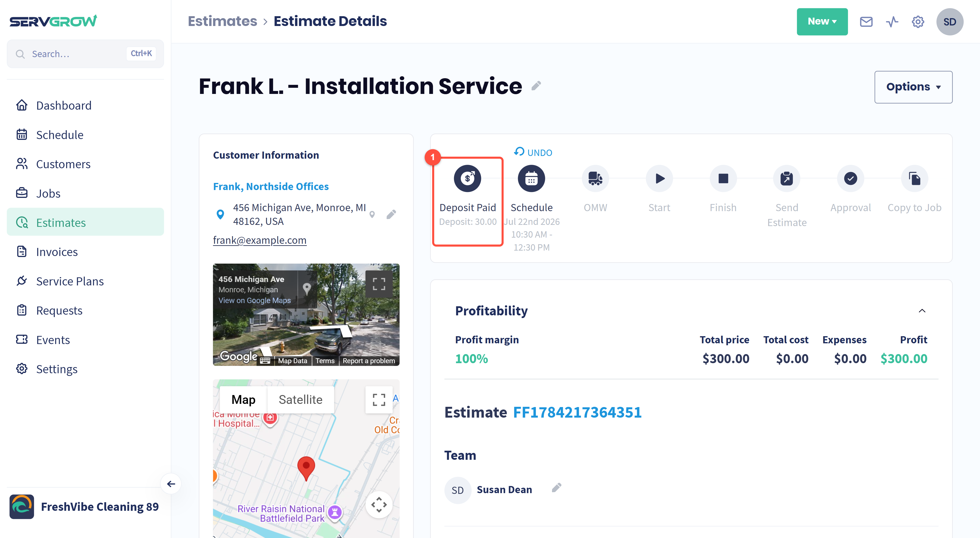Open the New dropdown button
The width and height of the screenshot is (980, 538).
click(822, 22)
